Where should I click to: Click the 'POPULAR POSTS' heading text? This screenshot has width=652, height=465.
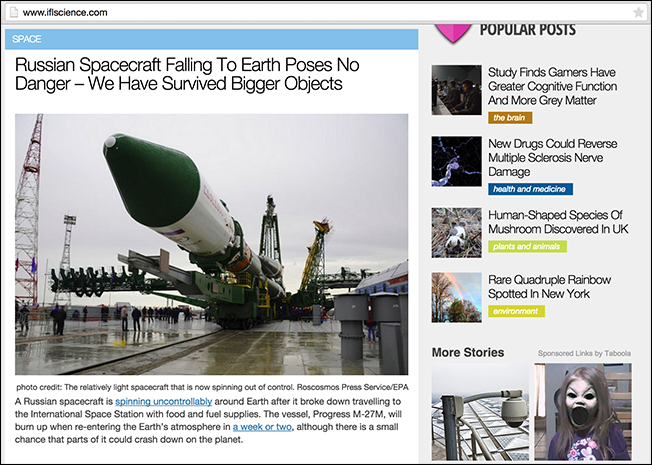pos(528,30)
